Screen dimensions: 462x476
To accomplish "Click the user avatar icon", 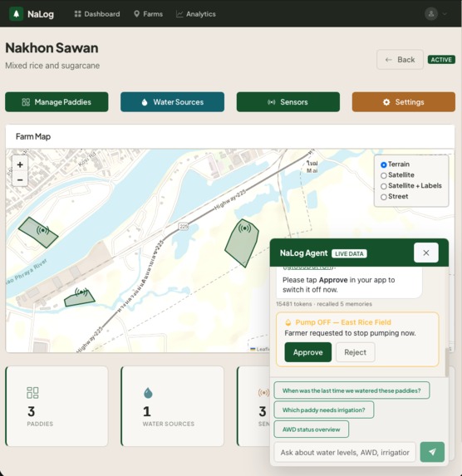I will point(430,13).
